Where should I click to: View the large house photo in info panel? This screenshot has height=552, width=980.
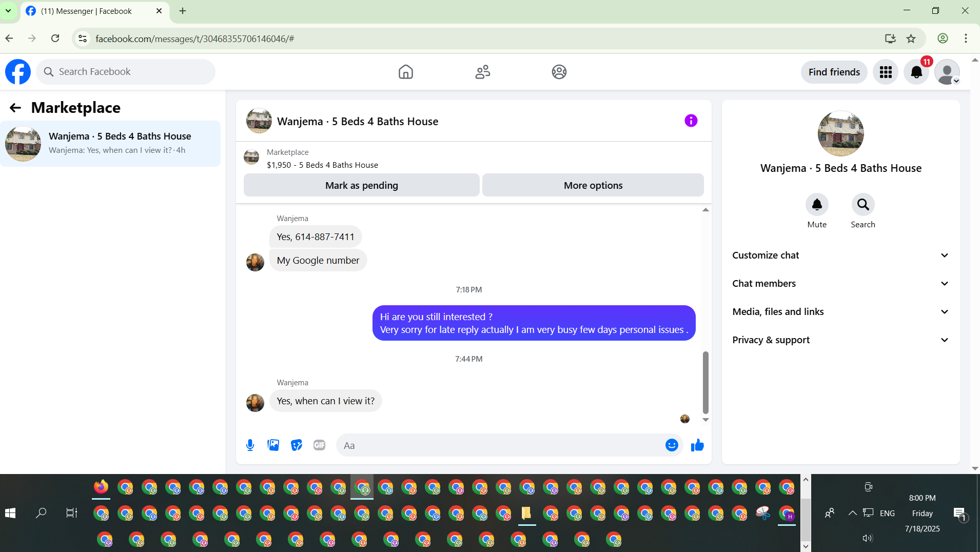click(840, 133)
